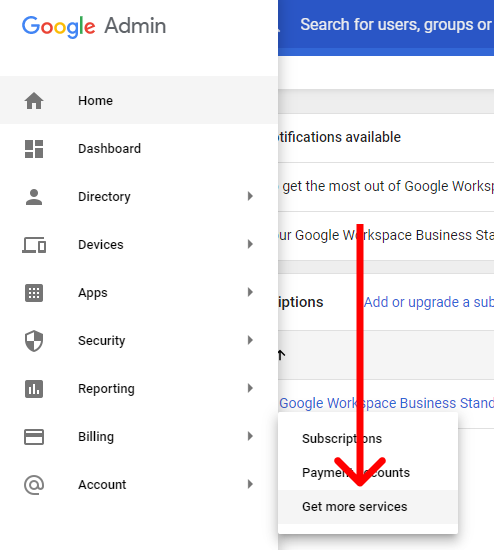This screenshot has width=494, height=550.
Task: Select Billing menu label
Action: 96,437
